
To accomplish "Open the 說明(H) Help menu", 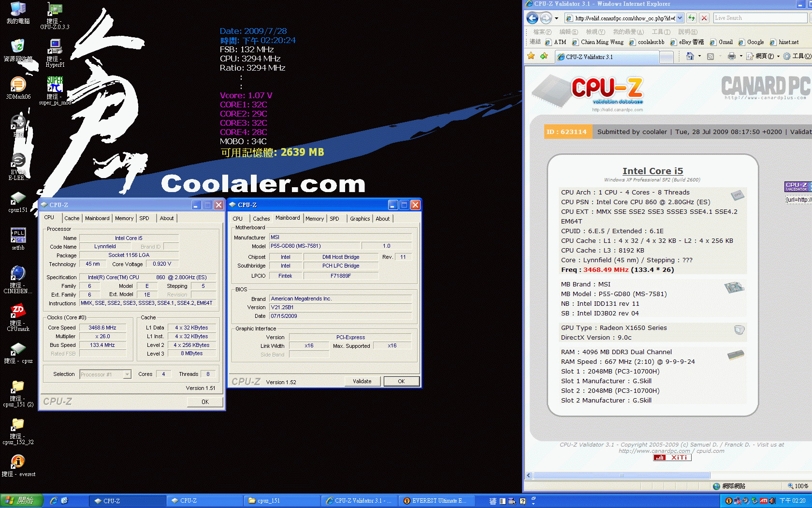I will click(688, 32).
